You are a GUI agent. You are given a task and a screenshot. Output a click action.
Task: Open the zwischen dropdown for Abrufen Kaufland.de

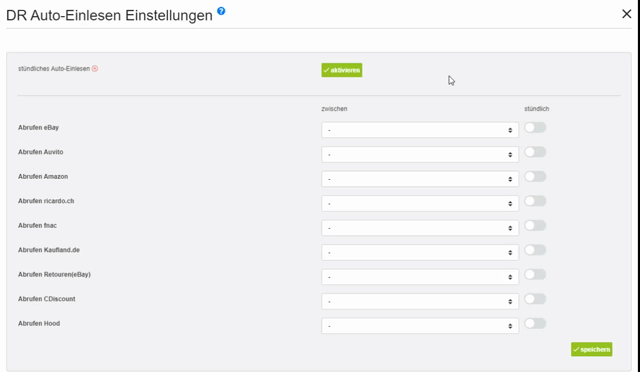(x=420, y=253)
